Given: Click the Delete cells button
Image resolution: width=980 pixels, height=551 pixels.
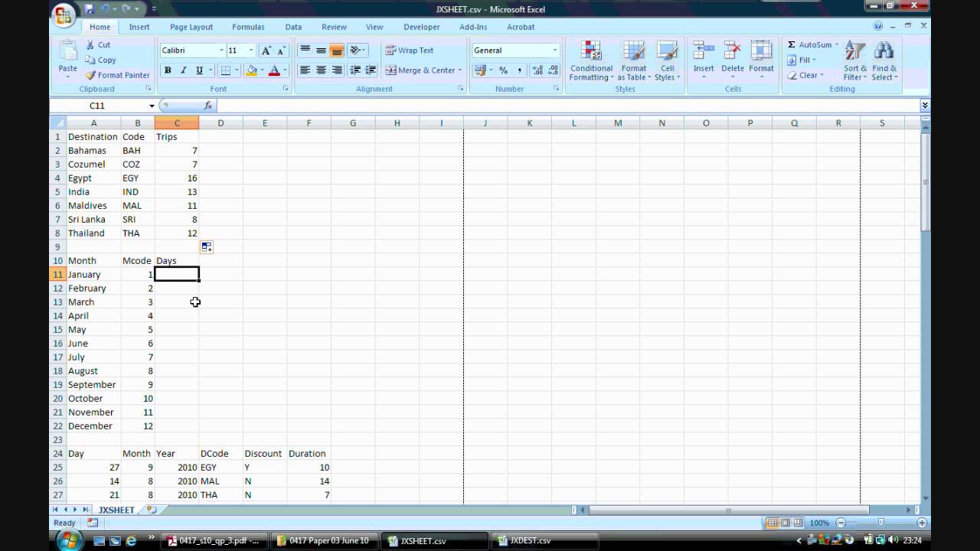Looking at the screenshot, I should pyautogui.click(x=733, y=60).
